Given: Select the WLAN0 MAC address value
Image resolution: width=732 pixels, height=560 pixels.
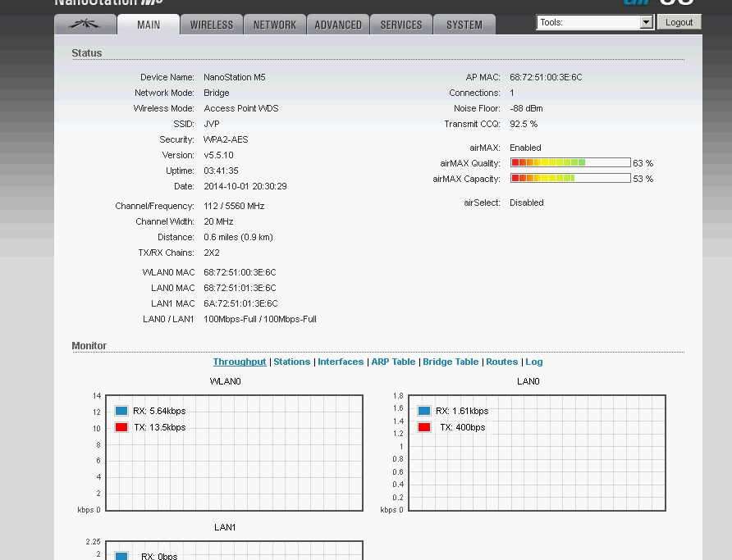Looking at the screenshot, I should 240,272.
